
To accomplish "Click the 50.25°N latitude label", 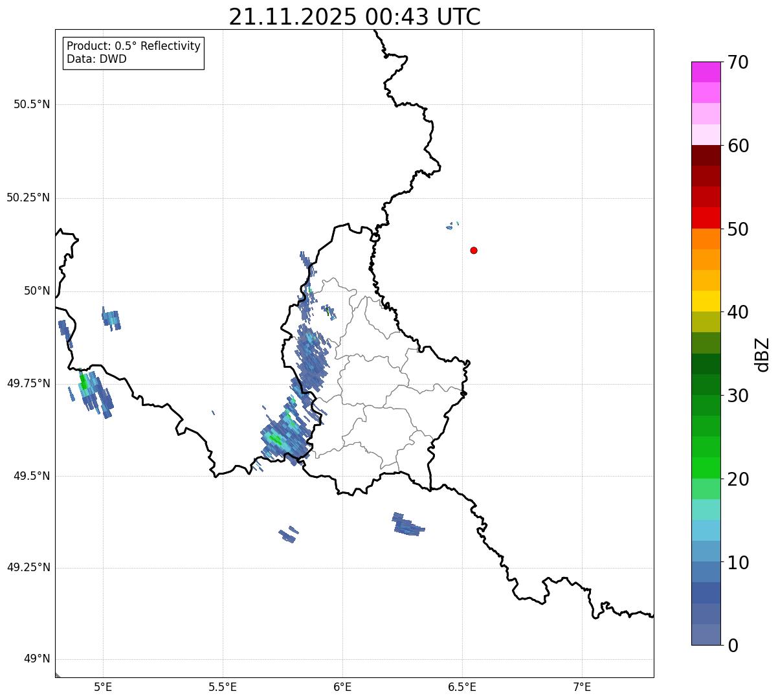I will click(28, 198).
